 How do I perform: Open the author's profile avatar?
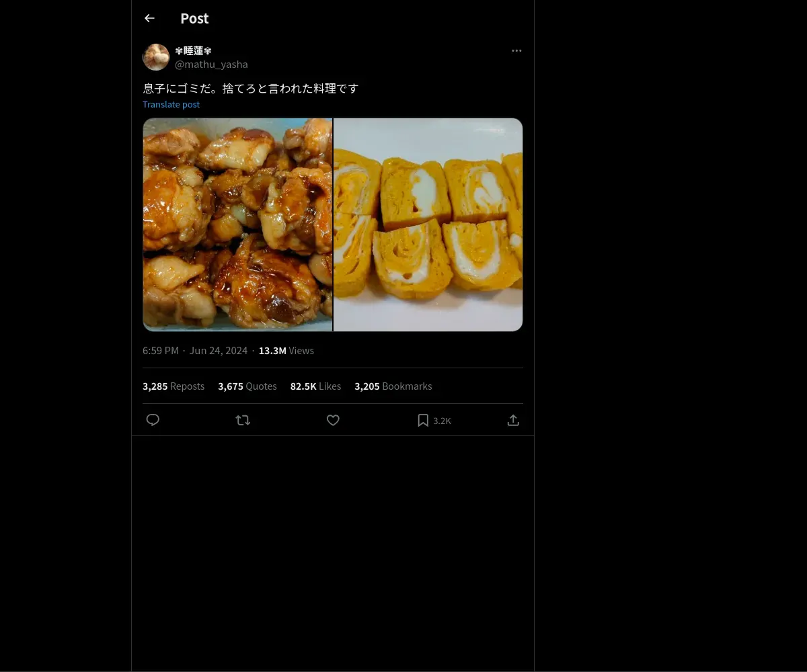pos(156,57)
